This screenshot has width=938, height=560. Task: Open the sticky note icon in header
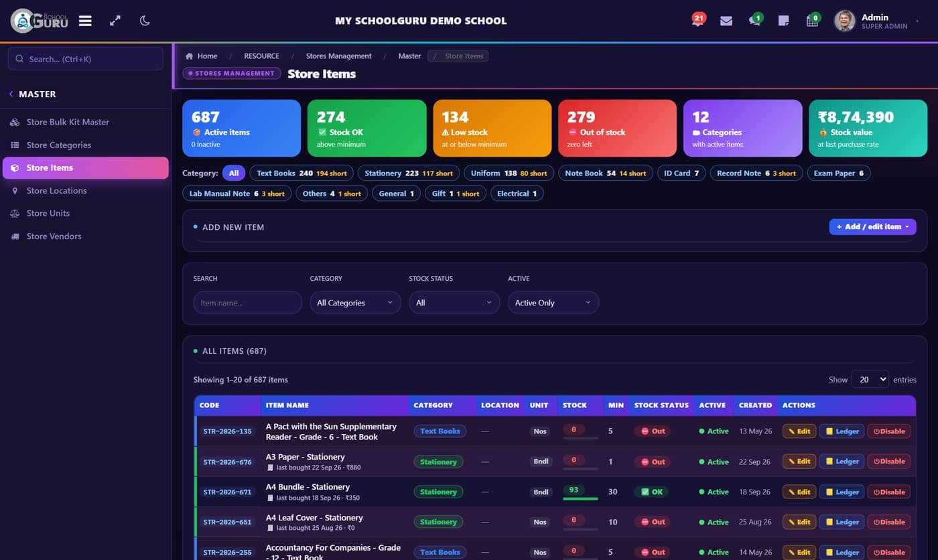point(783,21)
